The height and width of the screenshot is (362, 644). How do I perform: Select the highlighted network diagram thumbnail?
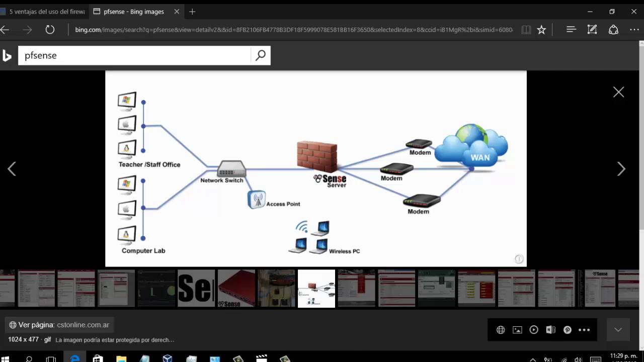coord(316,288)
